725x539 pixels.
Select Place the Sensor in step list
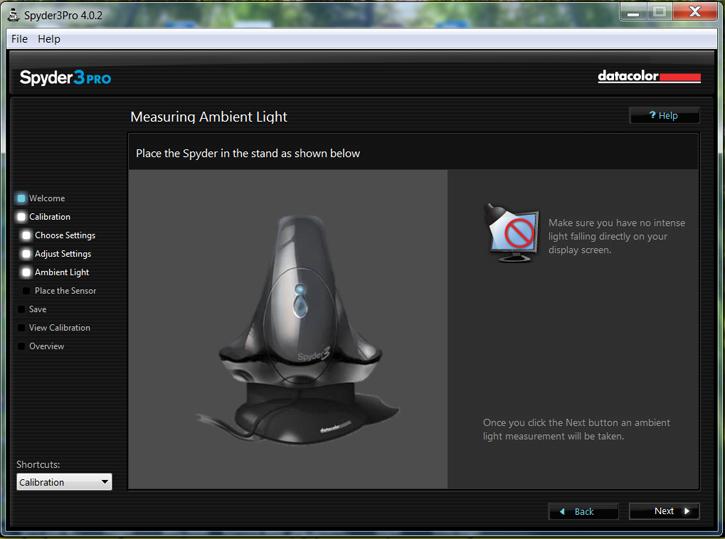[x=66, y=291]
